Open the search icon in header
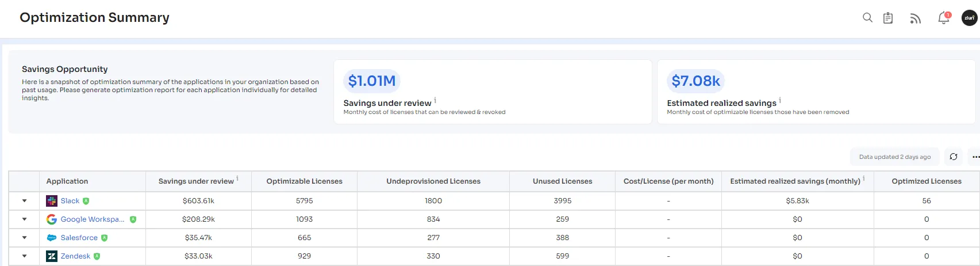Viewport: 980px width, 266px height. pyautogui.click(x=867, y=18)
